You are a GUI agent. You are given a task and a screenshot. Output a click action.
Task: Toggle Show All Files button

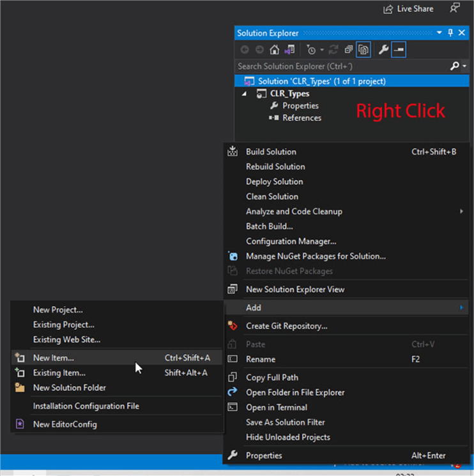point(363,50)
